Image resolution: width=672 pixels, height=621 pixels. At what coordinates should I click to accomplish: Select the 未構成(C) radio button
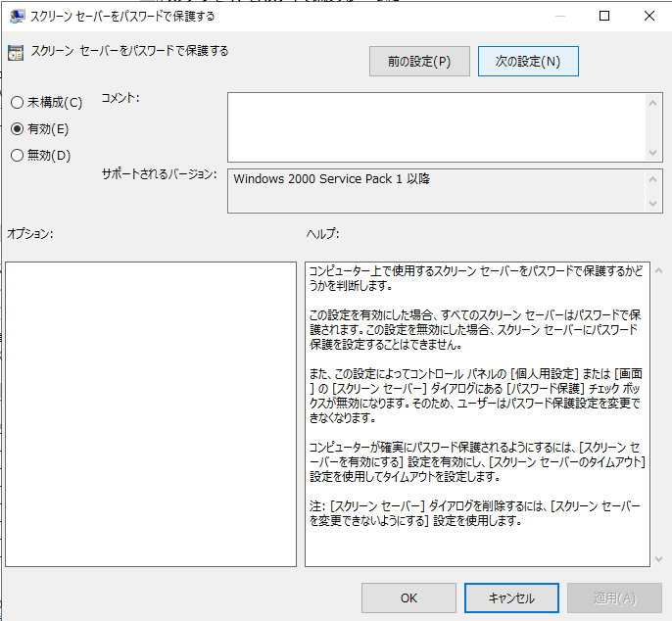tap(17, 103)
